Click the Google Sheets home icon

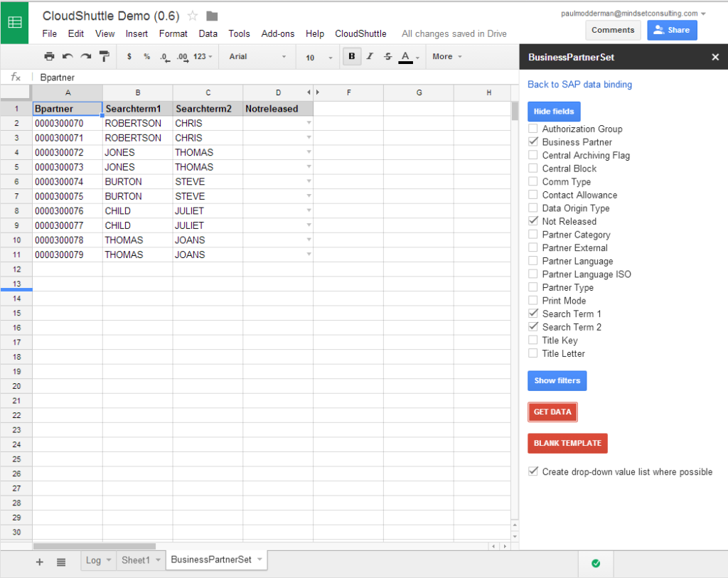point(14,22)
